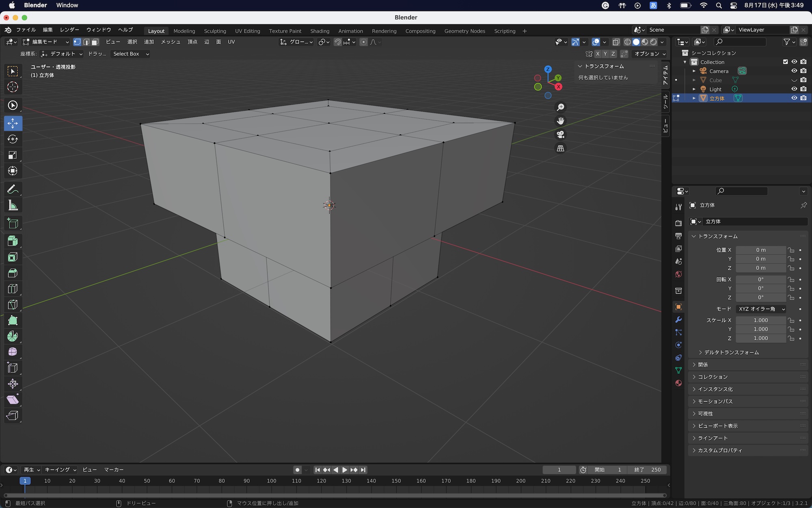
Task: Open the Modifier properties wrench tab
Action: click(678, 320)
